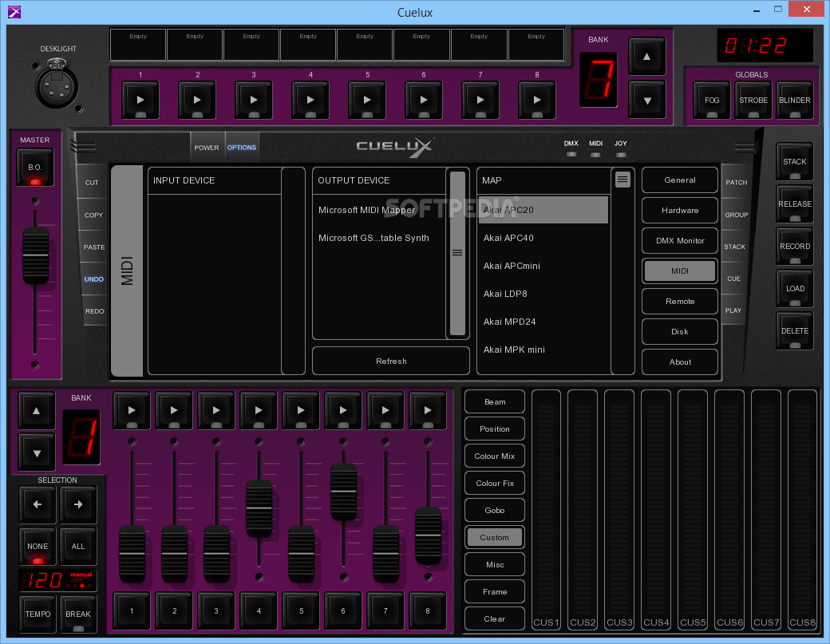Screen dimensions: 830x644
Task: Click the Refresh button
Action: click(x=391, y=361)
